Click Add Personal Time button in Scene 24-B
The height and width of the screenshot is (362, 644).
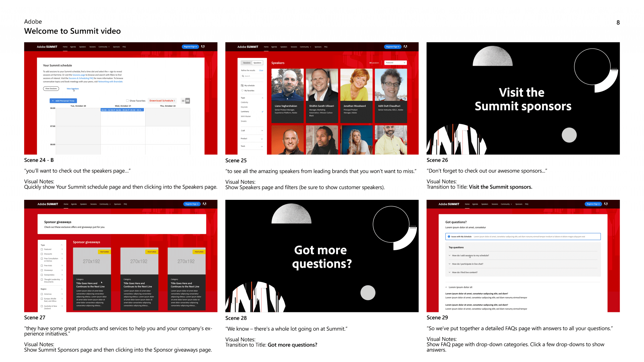pos(63,101)
